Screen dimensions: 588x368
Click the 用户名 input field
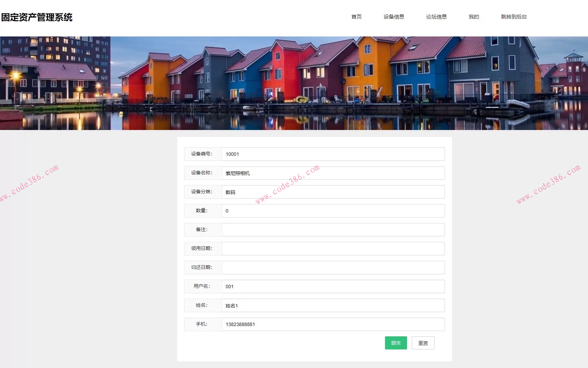pos(333,286)
